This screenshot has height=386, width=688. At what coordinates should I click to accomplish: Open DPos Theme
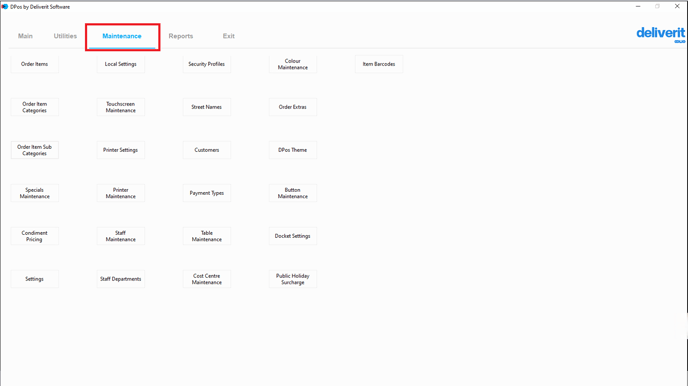point(293,150)
